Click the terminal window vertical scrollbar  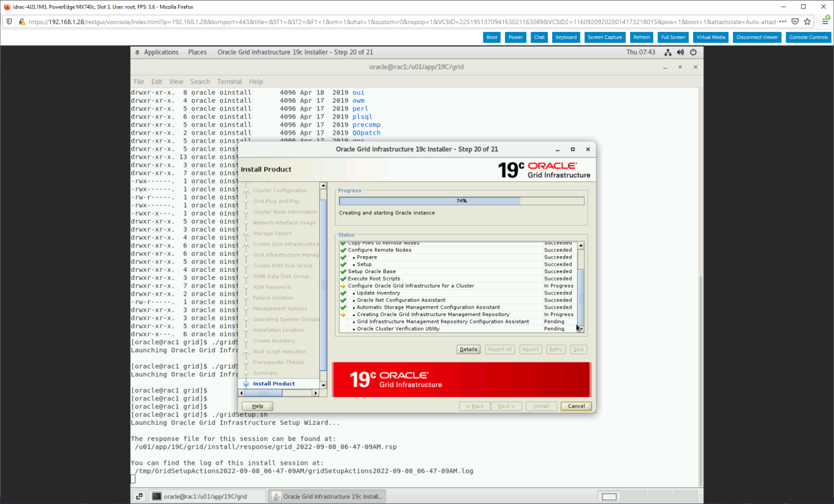(701, 381)
